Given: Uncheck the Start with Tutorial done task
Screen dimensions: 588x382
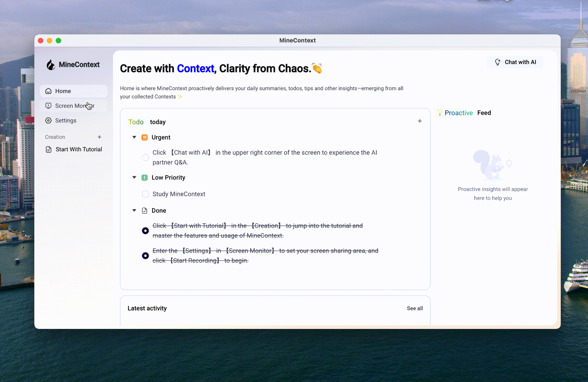Looking at the screenshot, I should pos(145,231).
